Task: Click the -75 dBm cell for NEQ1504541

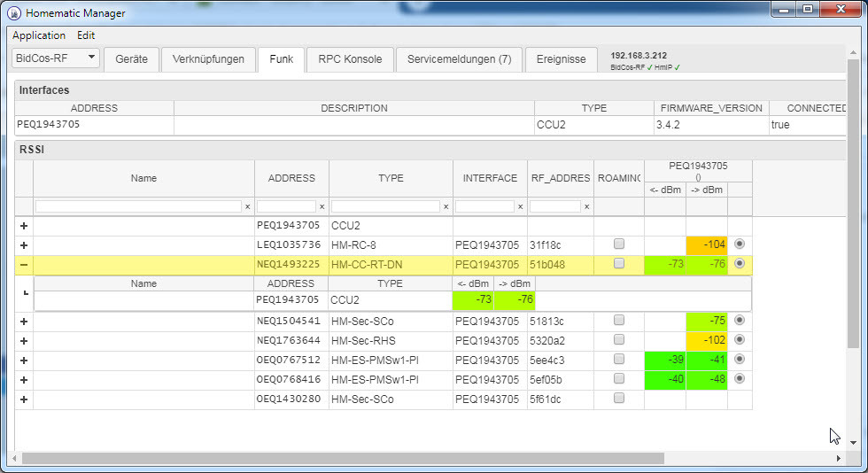Action: tap(707, 321)
